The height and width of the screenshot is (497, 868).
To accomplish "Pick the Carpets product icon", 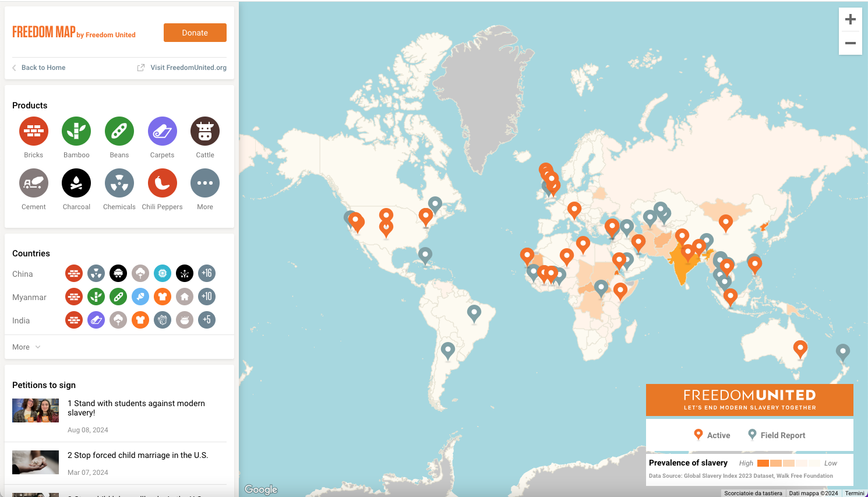I will tap(162, 132).
